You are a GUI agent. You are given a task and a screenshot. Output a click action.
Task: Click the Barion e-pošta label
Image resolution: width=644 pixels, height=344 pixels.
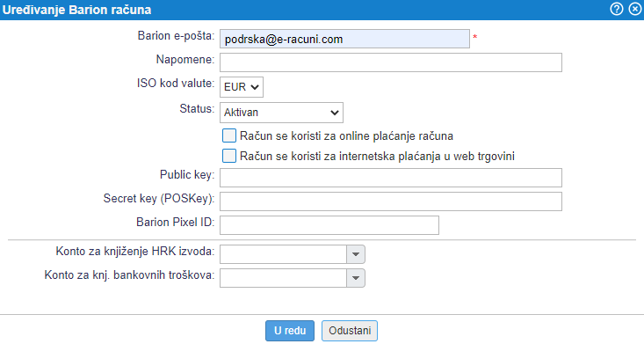[176, 36]
